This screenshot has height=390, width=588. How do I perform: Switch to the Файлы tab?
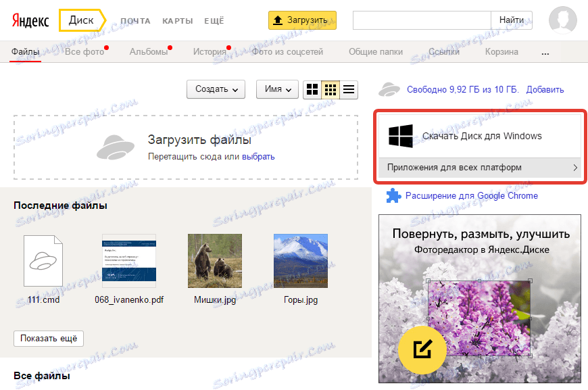coord(26,52)
